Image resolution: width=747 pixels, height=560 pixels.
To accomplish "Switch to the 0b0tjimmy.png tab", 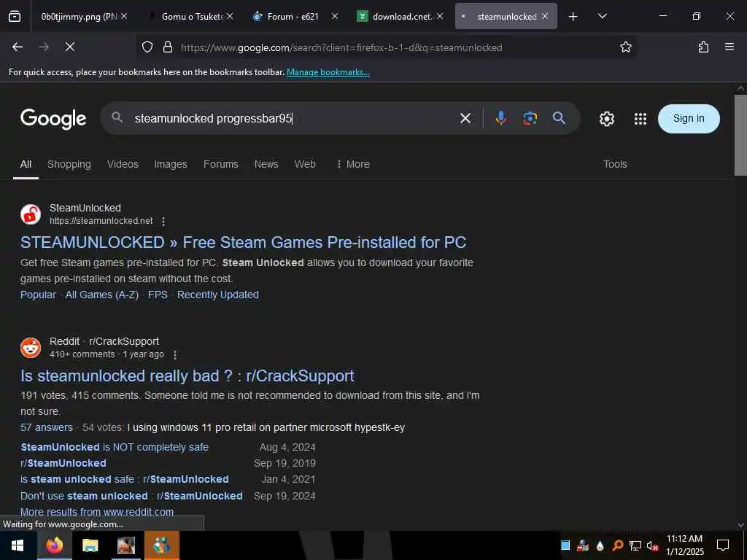I will click(79, 17).
